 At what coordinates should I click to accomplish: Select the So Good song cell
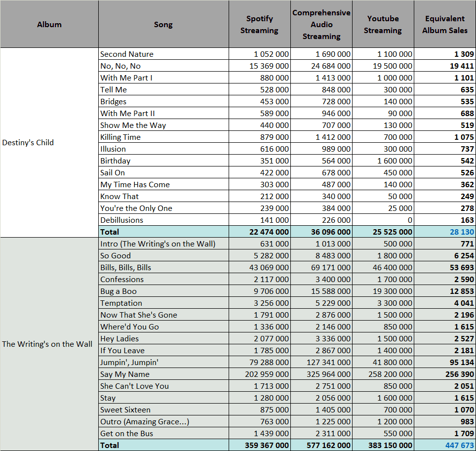pyautogui.click(x=163, y=255)
